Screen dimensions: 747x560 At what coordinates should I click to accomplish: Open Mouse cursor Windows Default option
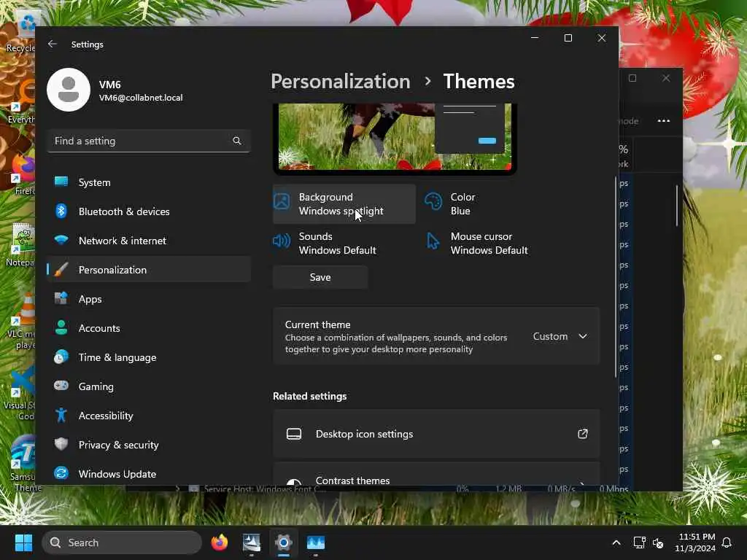point(495,244)
